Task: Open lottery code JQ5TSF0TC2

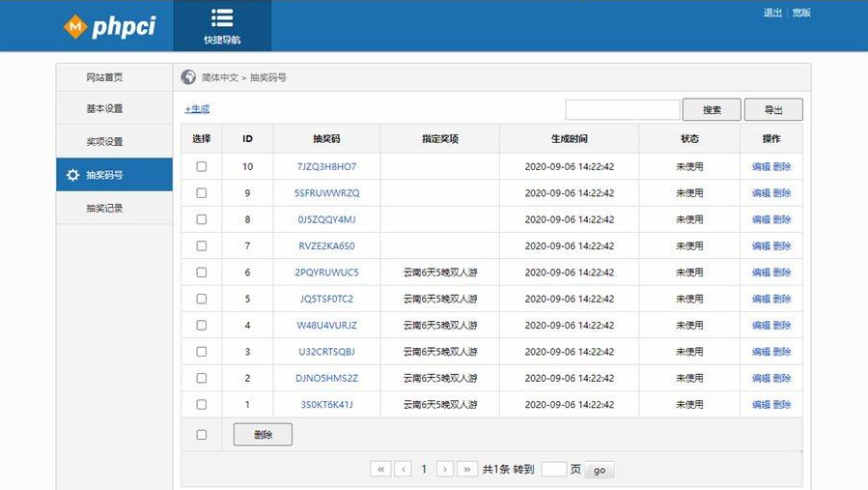Action: pyautogui.click(x=326, y=299)
